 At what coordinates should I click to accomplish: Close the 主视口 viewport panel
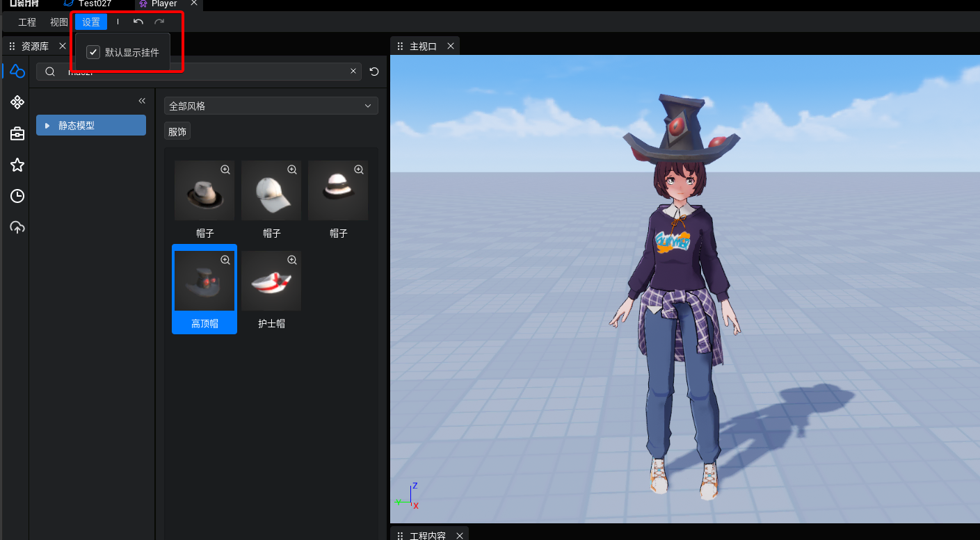pyautogui.click(x=450, y=47)
